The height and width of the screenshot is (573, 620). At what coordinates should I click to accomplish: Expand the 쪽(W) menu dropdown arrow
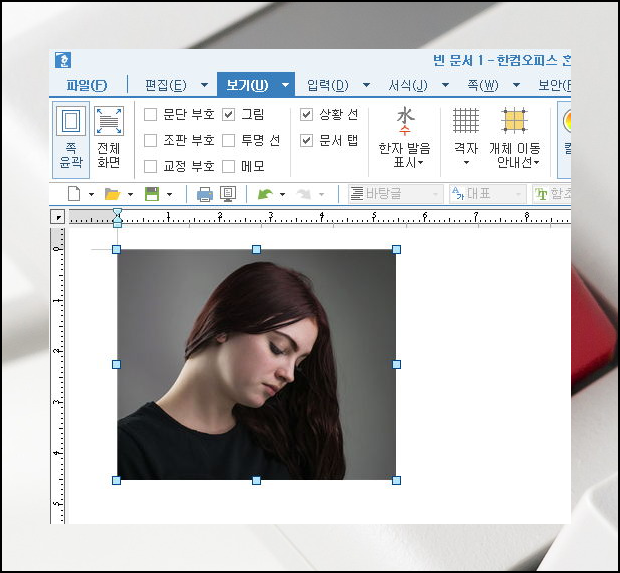(516, 85)
